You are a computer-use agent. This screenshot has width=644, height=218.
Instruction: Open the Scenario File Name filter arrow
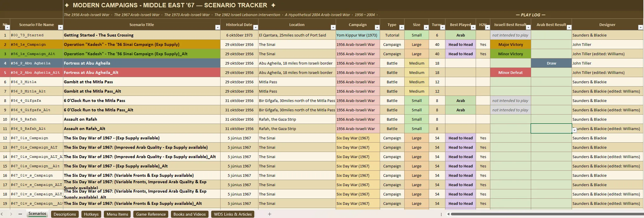click(x=60, y=27)
